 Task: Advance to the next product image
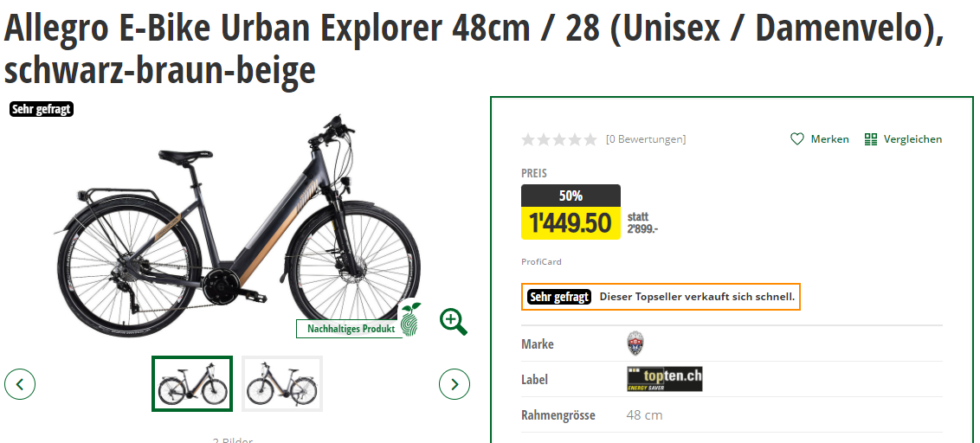pyautogui.click(x=455, y=383)
